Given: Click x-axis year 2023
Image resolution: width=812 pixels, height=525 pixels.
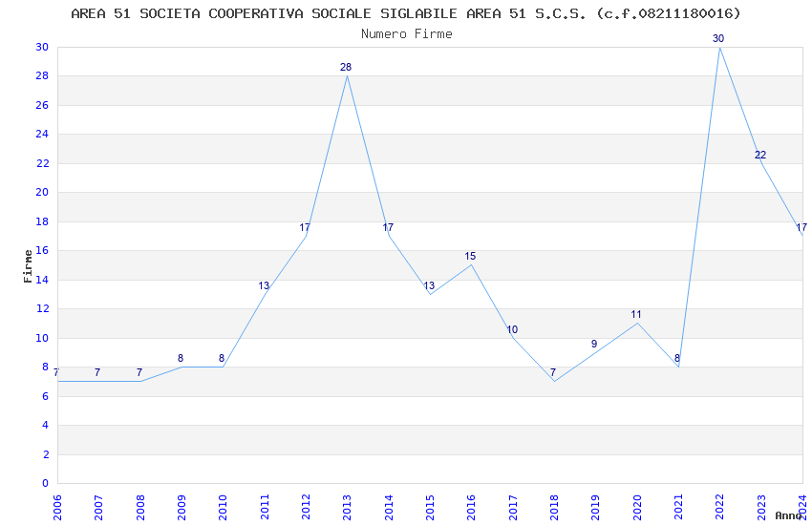Looking at the screenshot, I should click(761, 507).
